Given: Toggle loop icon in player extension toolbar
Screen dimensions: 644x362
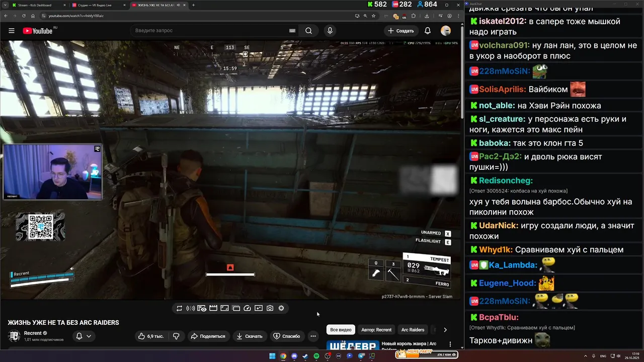Looking at the screenshot, I should [x=179, y=308].
